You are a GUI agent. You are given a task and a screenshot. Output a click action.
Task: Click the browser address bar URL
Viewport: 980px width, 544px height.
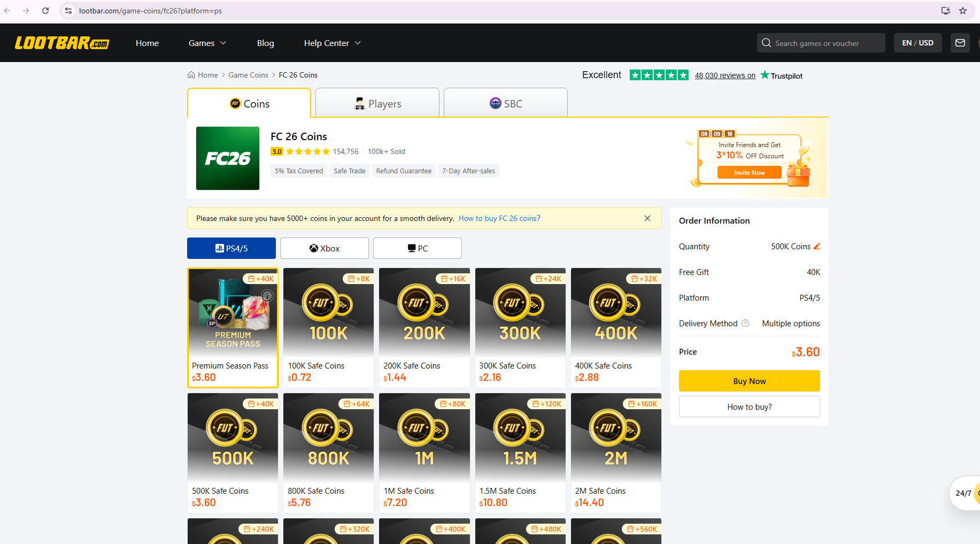point(150,11)
